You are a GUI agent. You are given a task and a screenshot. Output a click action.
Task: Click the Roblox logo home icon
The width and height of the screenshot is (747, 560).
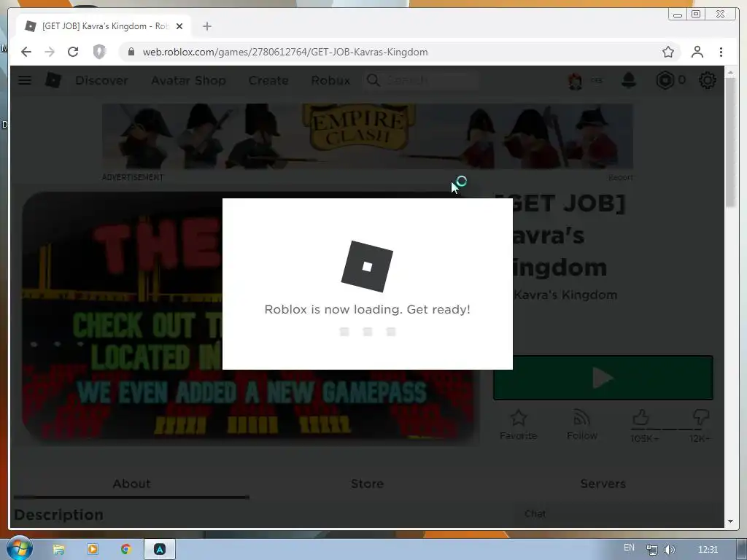point(53,80)
